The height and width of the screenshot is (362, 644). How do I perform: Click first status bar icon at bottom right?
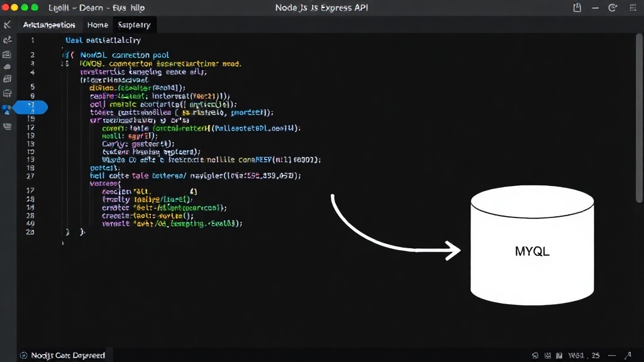pos(535,356)
